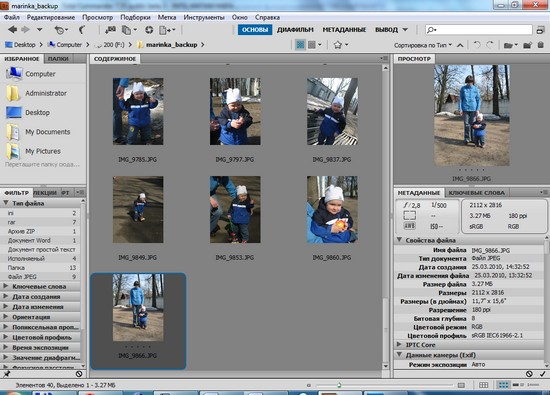Click the boomerang return to Photoshop icon
This screenshot has width=550, height=395.
point(81,30)
